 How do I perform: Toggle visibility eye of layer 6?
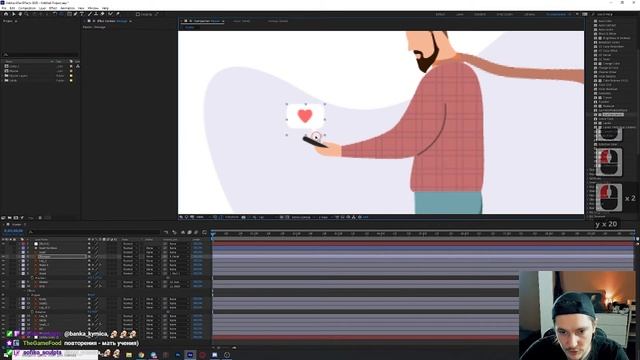[3, 265]
